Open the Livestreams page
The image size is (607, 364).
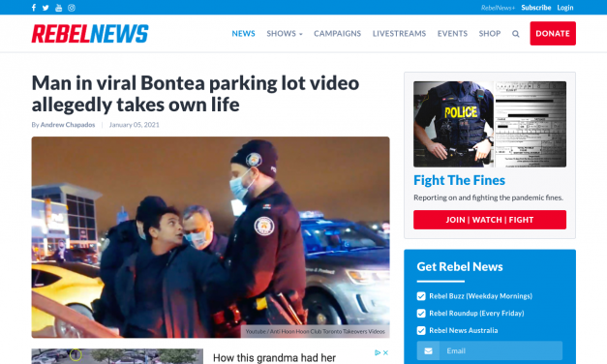(x=399, y=34)
